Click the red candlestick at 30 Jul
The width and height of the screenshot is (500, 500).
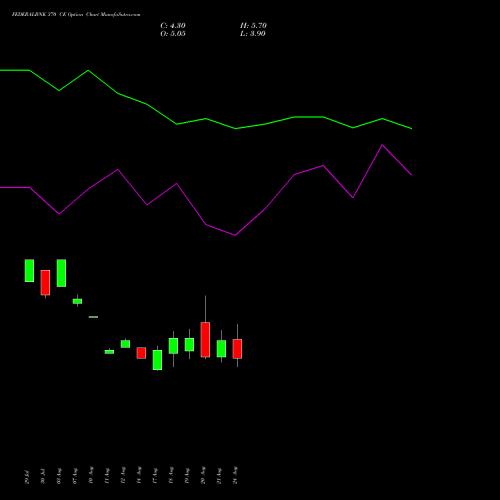45,282
